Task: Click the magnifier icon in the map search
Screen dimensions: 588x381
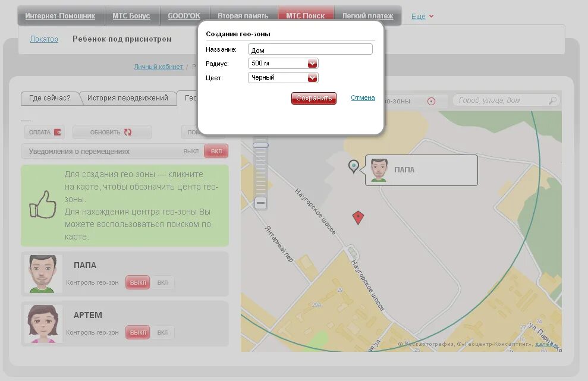Action: click(552, 100)
